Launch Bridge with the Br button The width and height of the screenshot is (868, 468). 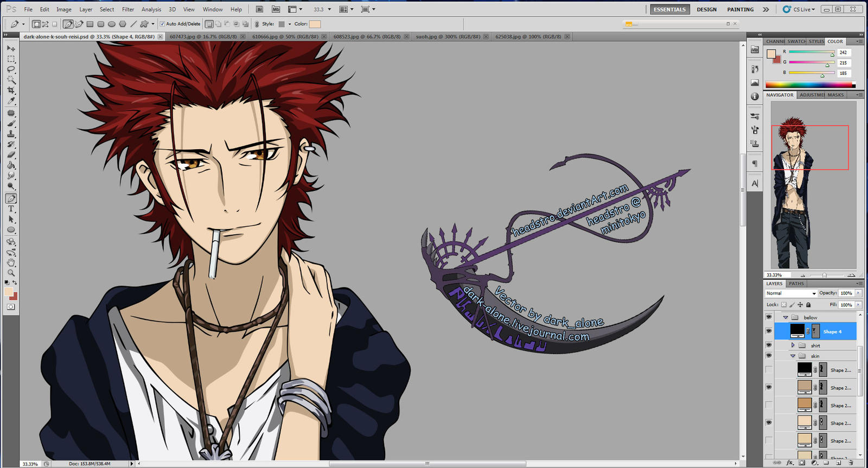pos(259,9)
